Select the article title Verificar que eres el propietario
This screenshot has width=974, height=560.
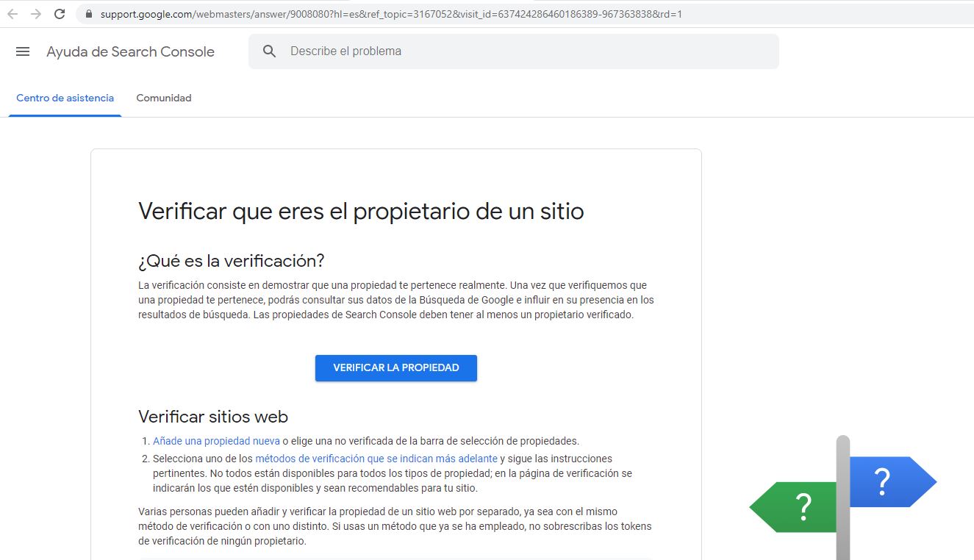[360, 212]
